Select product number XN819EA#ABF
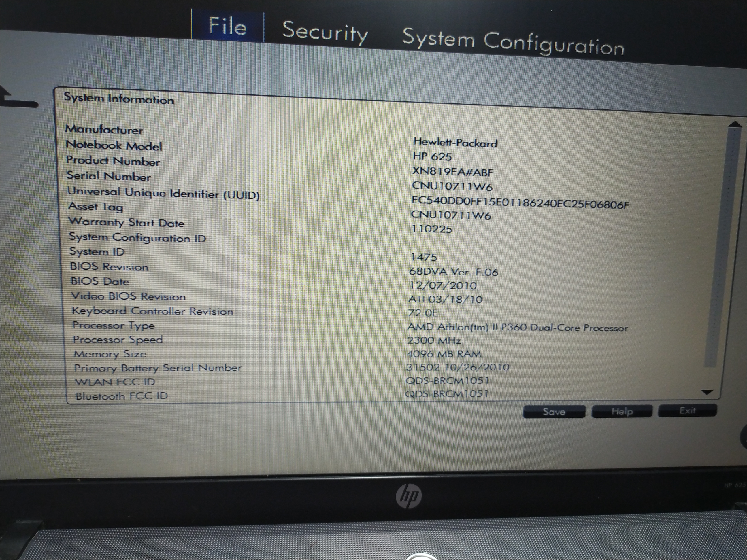Screen dimensions: 747x560 [x=452, y=172]
